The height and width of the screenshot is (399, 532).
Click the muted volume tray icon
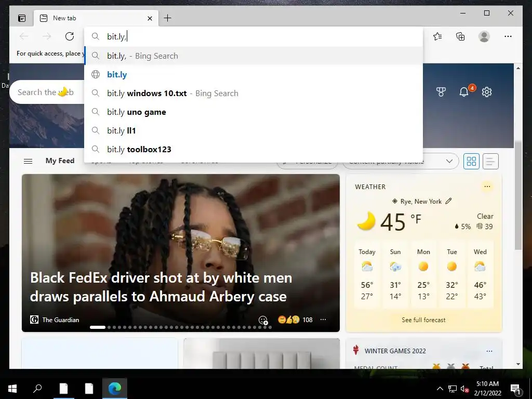point(464,389)
